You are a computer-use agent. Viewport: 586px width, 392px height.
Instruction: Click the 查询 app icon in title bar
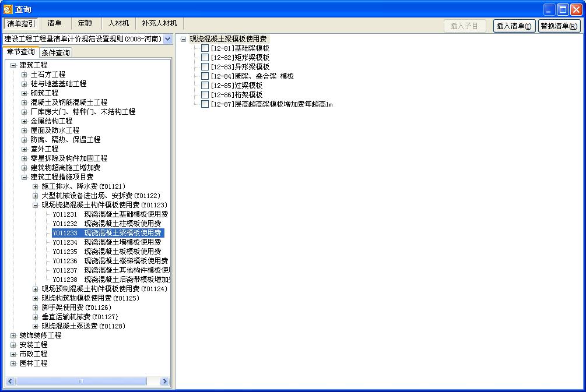(8, 9)
